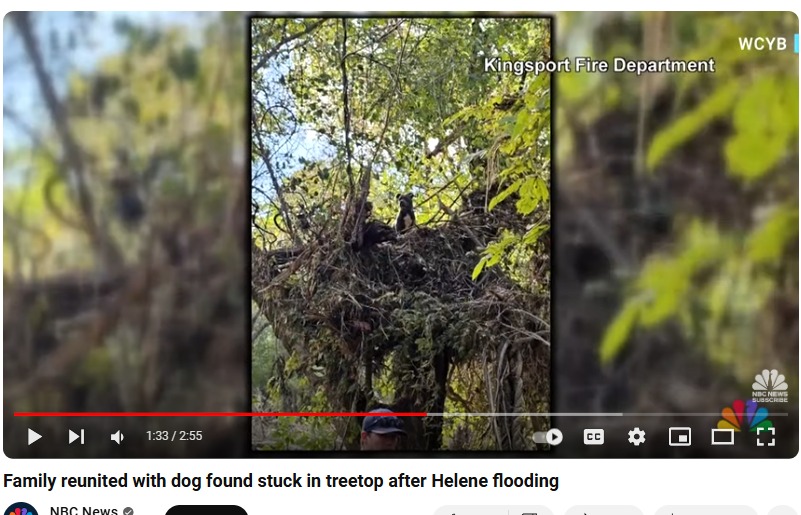Click the video title text
The height and width of the screenshot is (515, 801).
pos(281,481)
